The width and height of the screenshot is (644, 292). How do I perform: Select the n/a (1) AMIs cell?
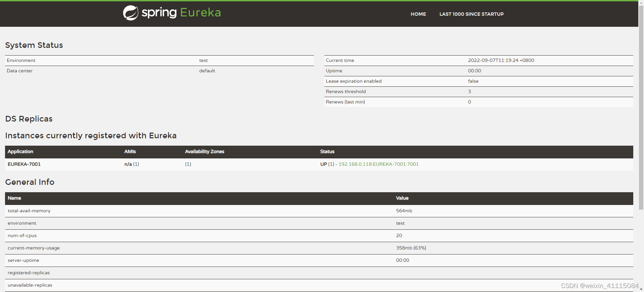[x=131, y=164]
